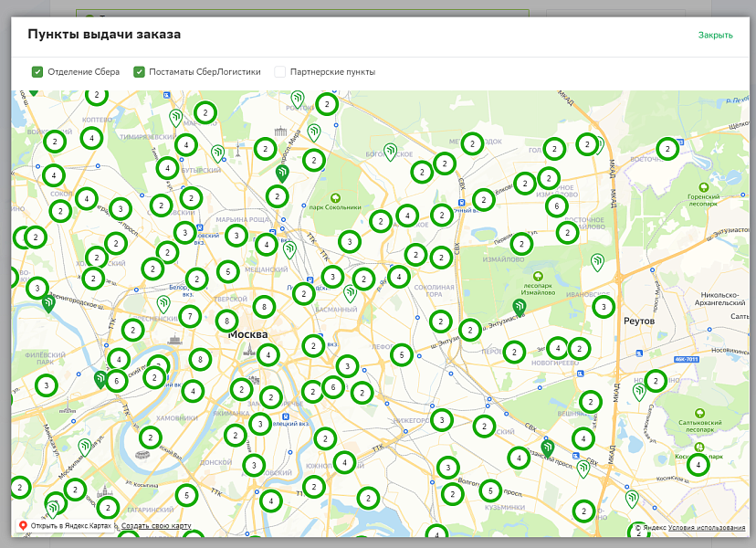Uncheck the Отделение Сбера filter
The image size is (756, 548).
(37, 72)
